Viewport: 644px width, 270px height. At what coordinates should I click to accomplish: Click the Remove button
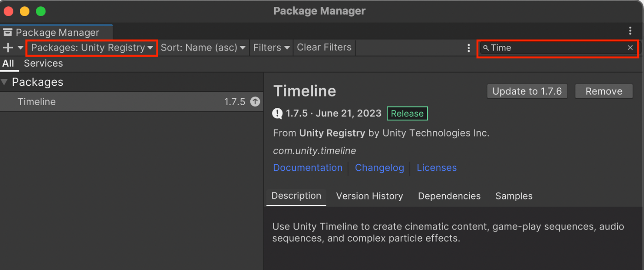[604, 91]
